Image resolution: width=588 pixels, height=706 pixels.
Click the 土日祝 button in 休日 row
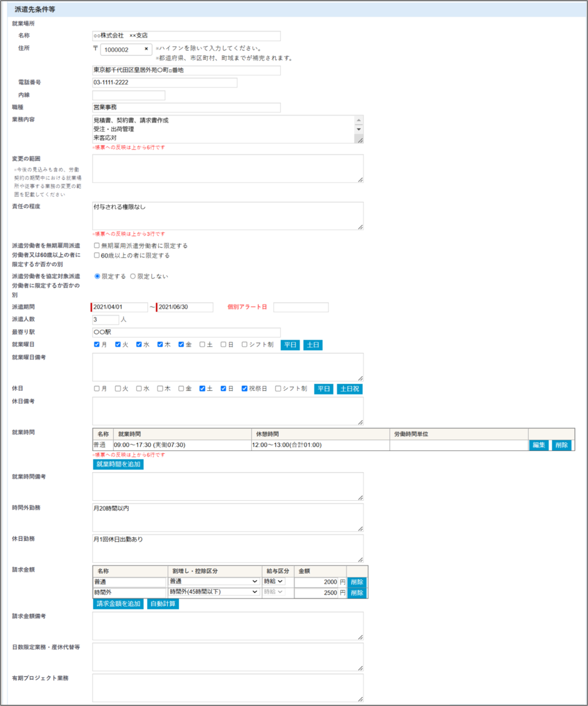click(350, 389)
